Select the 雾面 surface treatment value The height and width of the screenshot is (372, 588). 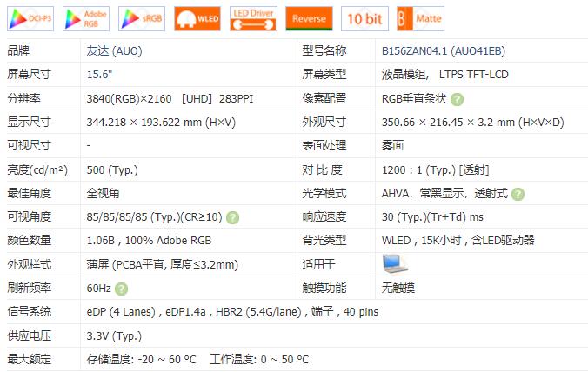point(392,145)
